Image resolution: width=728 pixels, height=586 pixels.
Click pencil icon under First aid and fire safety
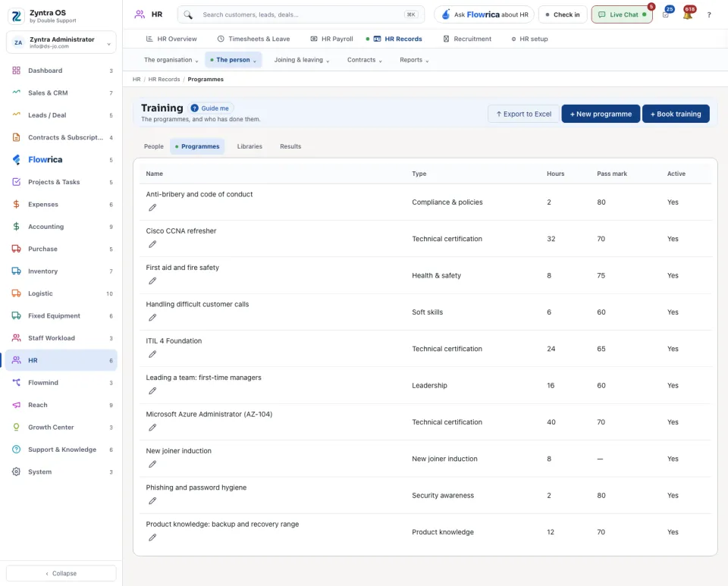tap(152, 281)
